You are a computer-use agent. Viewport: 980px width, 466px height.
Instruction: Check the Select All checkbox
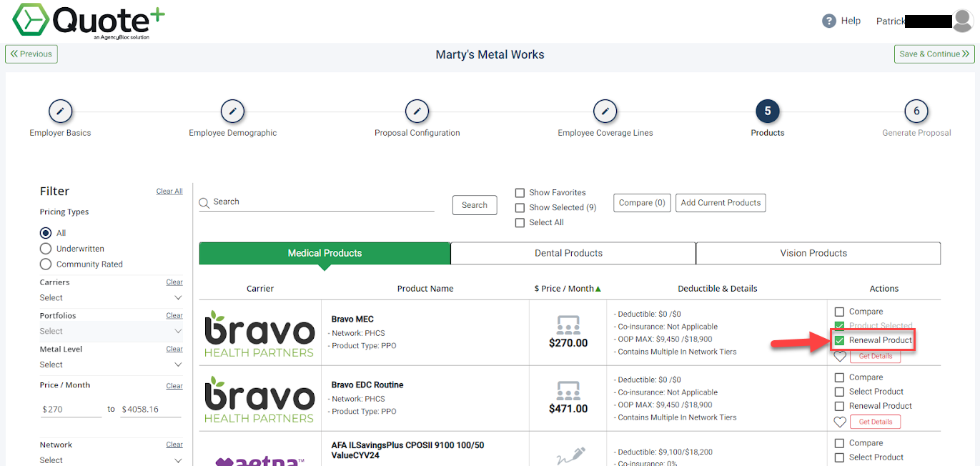pyautogui.click(x=520, y=223)
